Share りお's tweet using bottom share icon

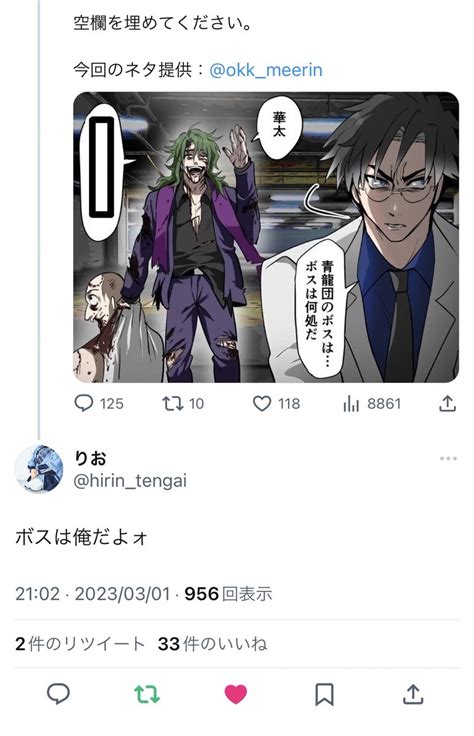413,694
